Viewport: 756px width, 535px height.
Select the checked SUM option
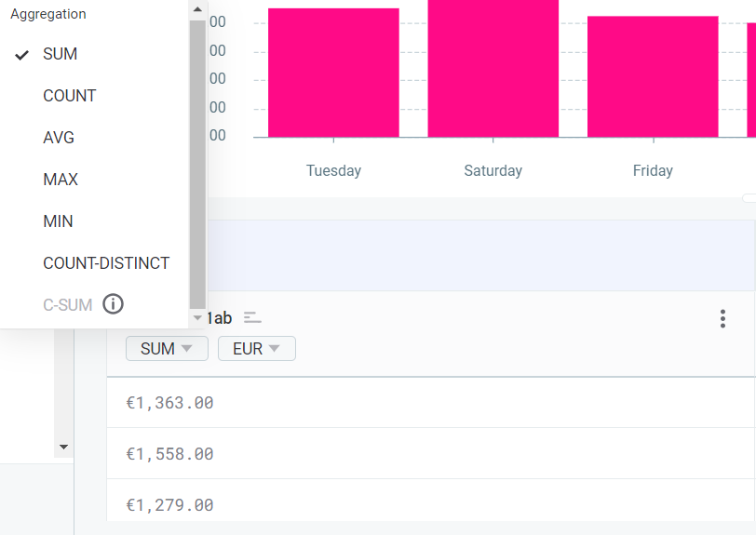[61, 54]
